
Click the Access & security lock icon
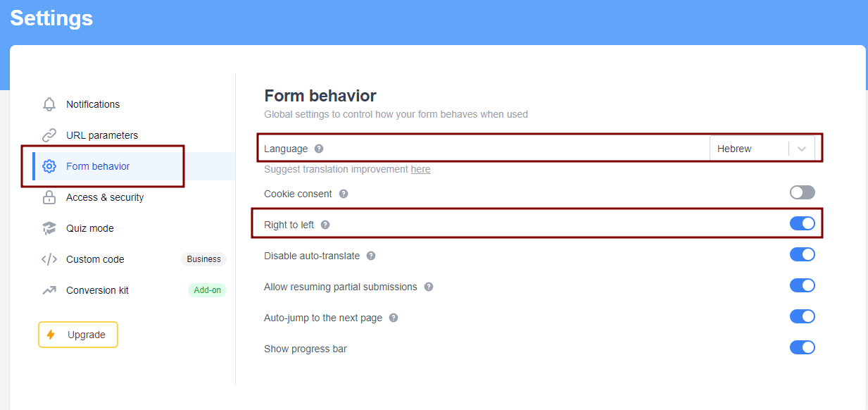[49, 197]
